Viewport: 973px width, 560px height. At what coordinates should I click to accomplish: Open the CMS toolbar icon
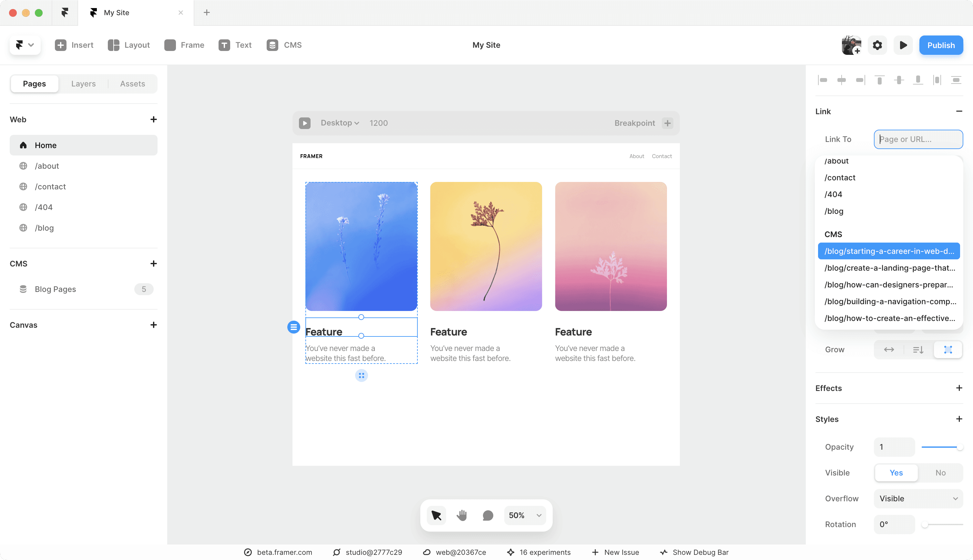272,45
